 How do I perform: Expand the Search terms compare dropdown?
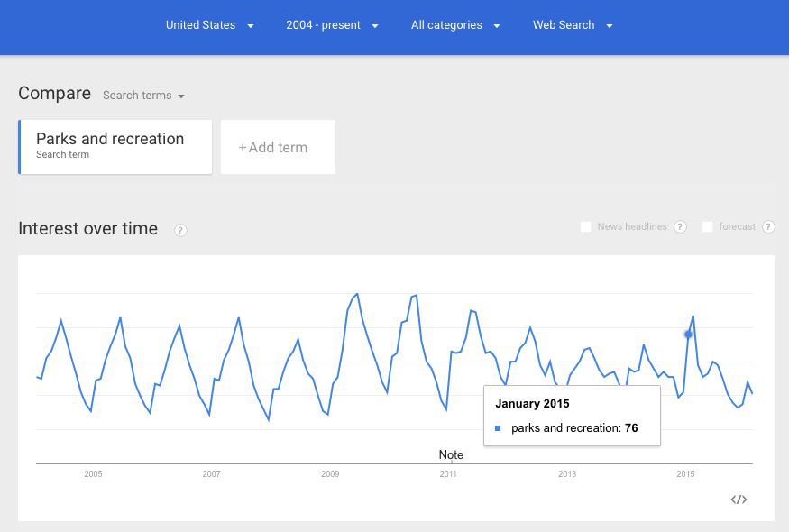(143, 96)
